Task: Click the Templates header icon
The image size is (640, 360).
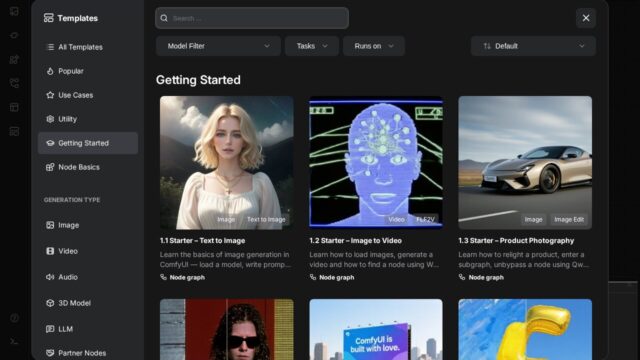Action: pyautogui.click(x=49, y=18)
